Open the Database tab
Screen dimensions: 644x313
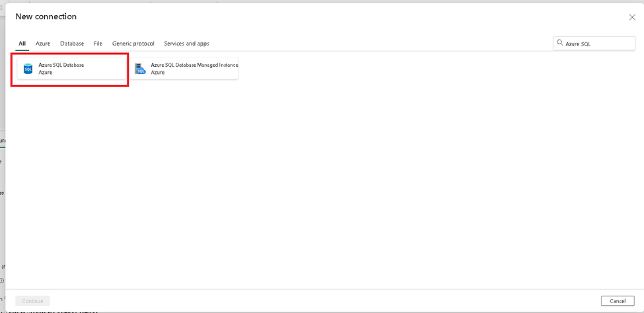click(72, 44)
